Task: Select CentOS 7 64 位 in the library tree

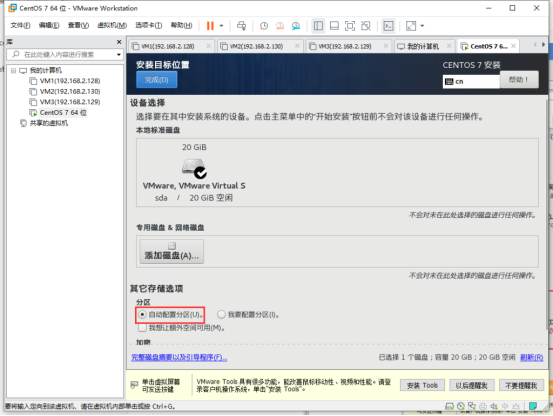Action: [63, 113]
